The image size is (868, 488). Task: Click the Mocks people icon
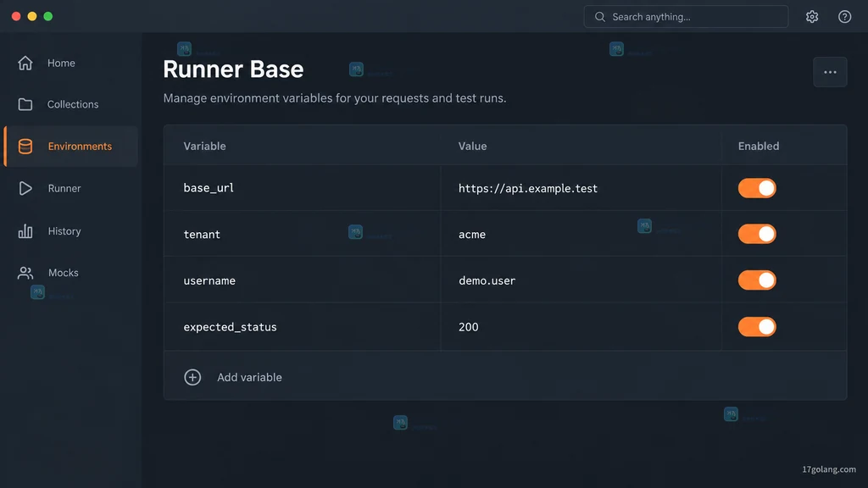coord(25,273)
